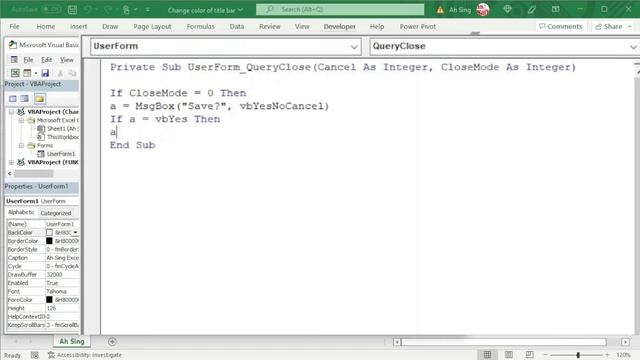Click Accessibility: Investigate in status bar
Viewport: 640px width, 360px height.
(x=85, y=355)
